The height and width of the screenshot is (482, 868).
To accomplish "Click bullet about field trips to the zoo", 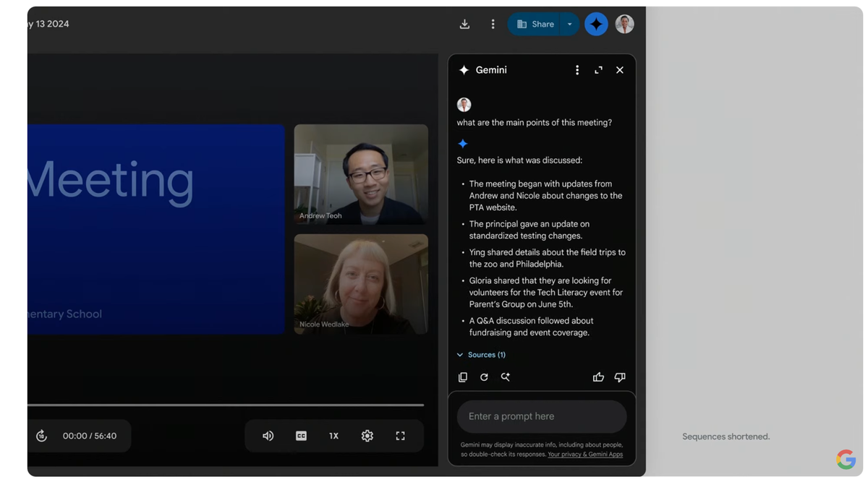I will click(547, 258).
